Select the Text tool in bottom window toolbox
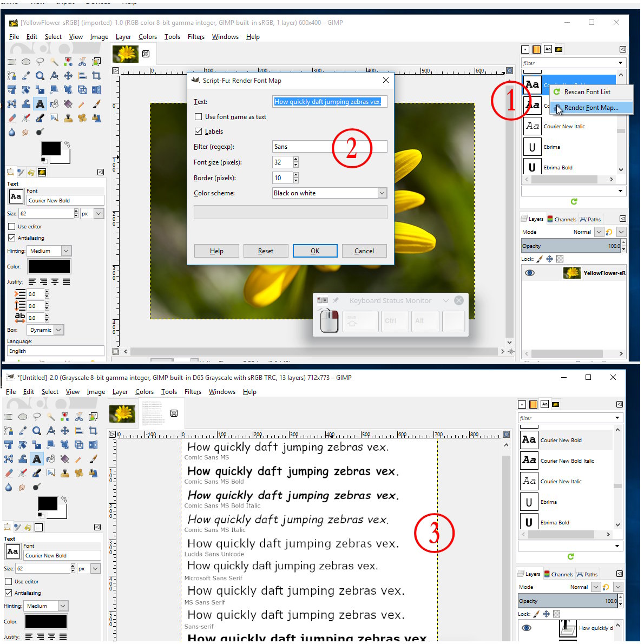Screen dimensions: 644x644 point(37,459)
